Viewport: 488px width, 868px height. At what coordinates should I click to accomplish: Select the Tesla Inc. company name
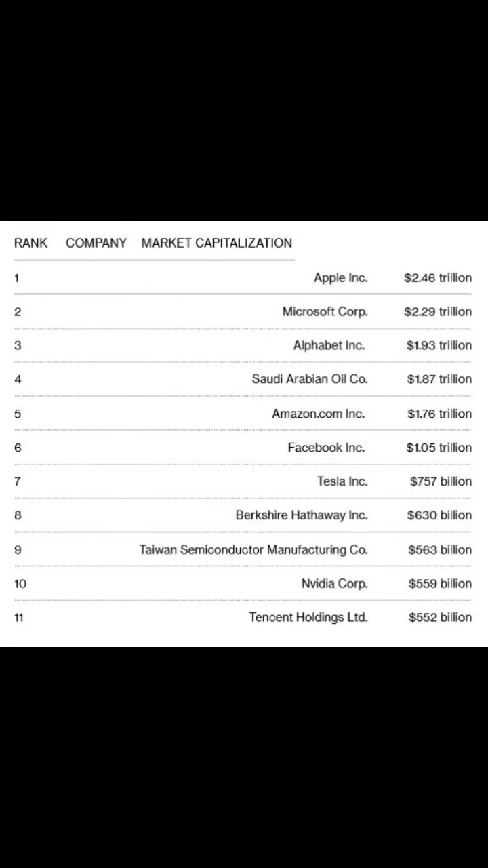[x=342, y=481]
